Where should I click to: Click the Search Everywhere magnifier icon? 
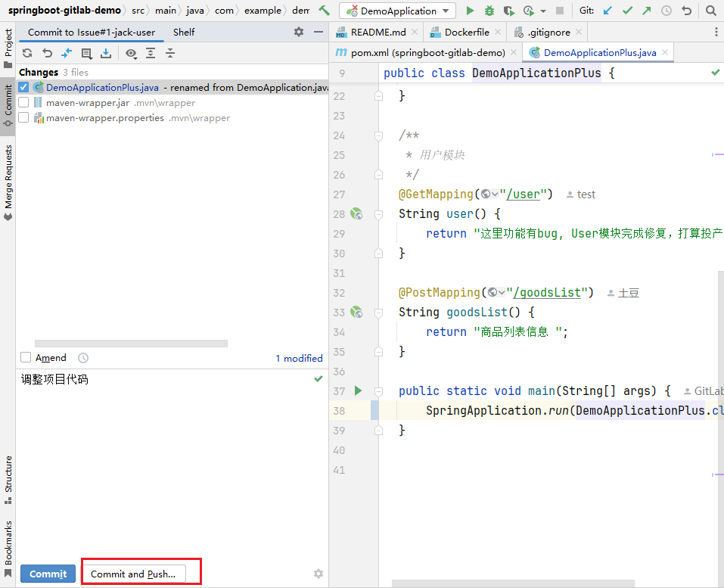[x=711, y=11]
